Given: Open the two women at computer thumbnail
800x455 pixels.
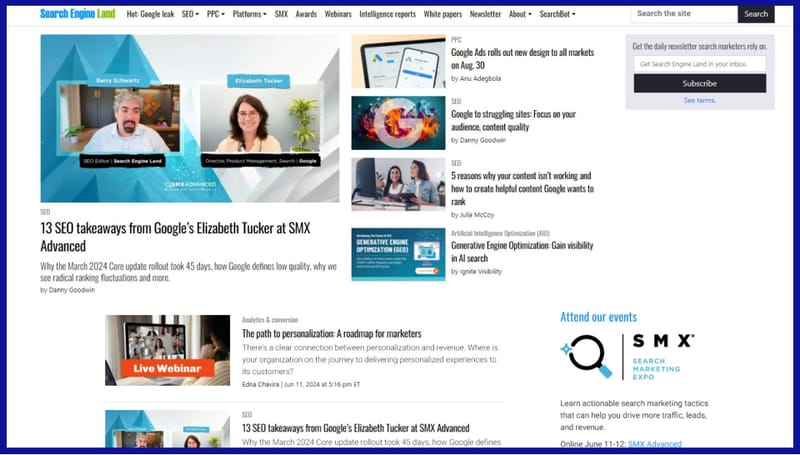Looking at the screenshot, I should [398, 184].
